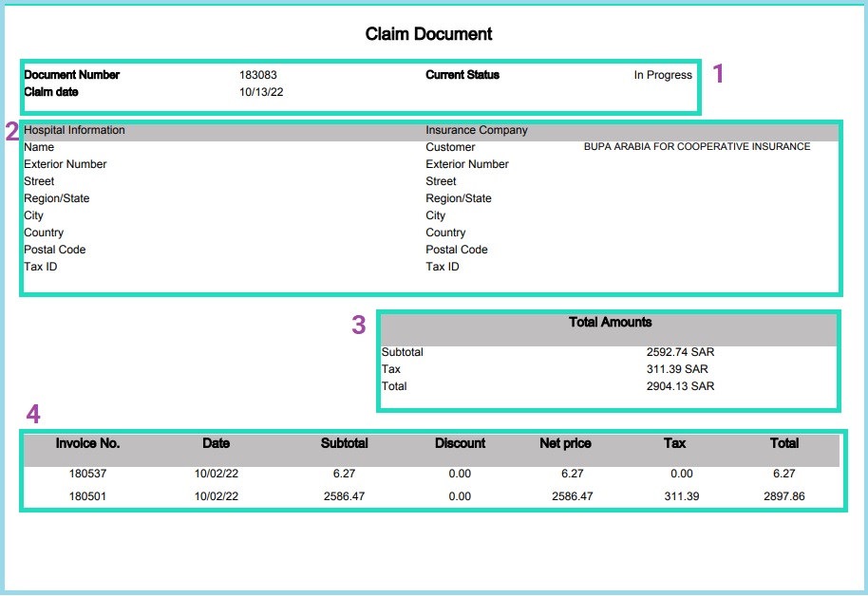Click date 10/02/22 of invoice 180537
This screenshot has width=868, height=596.
point(216,474)
